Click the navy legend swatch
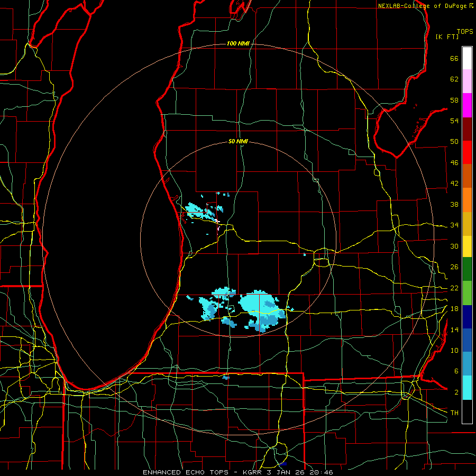 (x=467, y=317)
